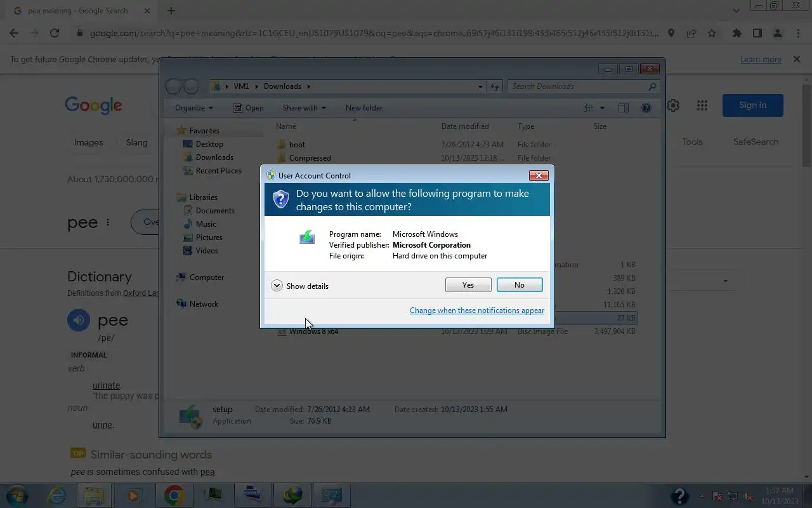
Task: Open Chrome profile icon
Action: pos(777,33)
